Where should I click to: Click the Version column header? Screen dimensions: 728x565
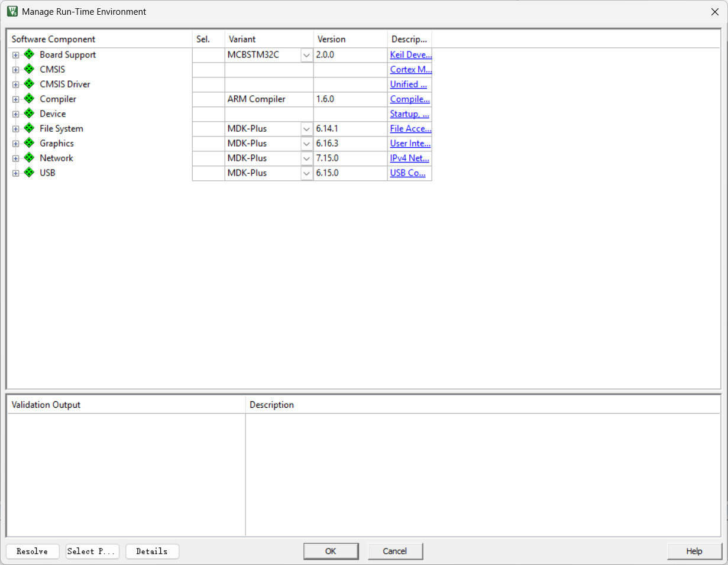click(351, 39)
